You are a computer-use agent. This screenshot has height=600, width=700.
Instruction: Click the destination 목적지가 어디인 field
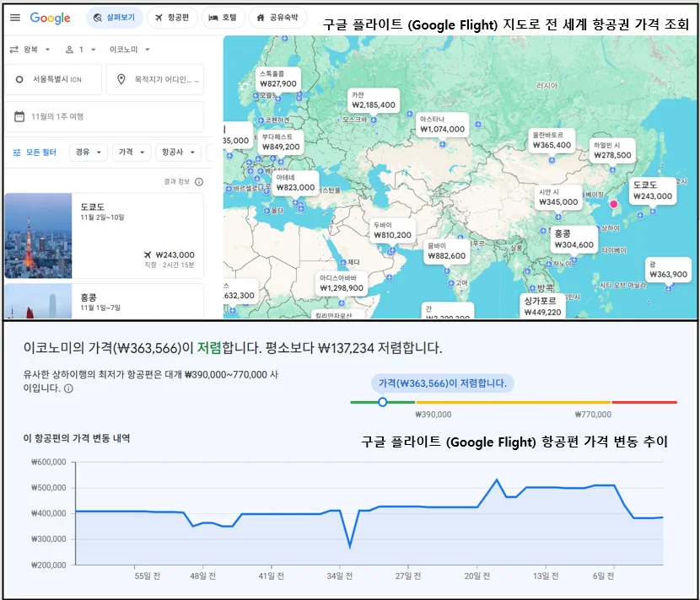(155, 79)
